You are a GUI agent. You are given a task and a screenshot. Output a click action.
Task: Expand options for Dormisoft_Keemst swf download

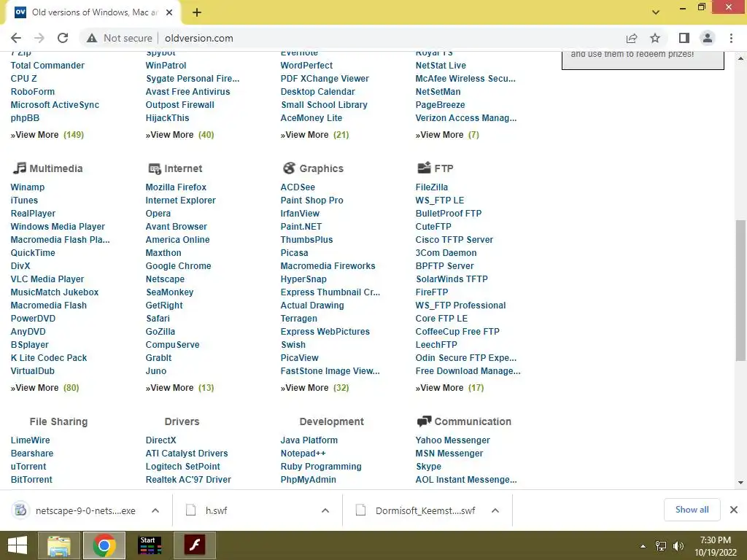[495, 510]
